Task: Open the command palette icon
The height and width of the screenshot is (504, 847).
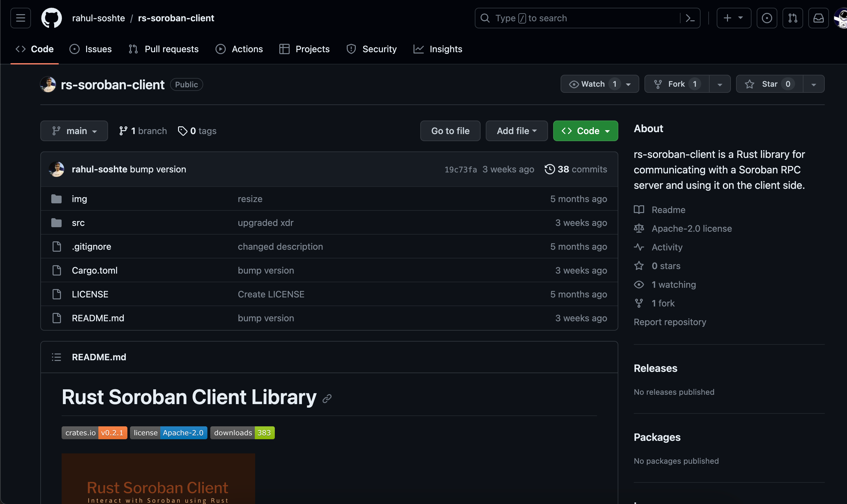Action: click(x=690, y=18)
